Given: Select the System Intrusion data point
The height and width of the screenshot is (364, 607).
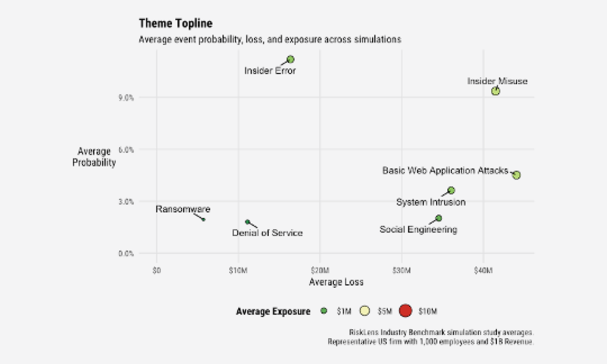Looking at the screenshot, I should click(x=451, y=191).
